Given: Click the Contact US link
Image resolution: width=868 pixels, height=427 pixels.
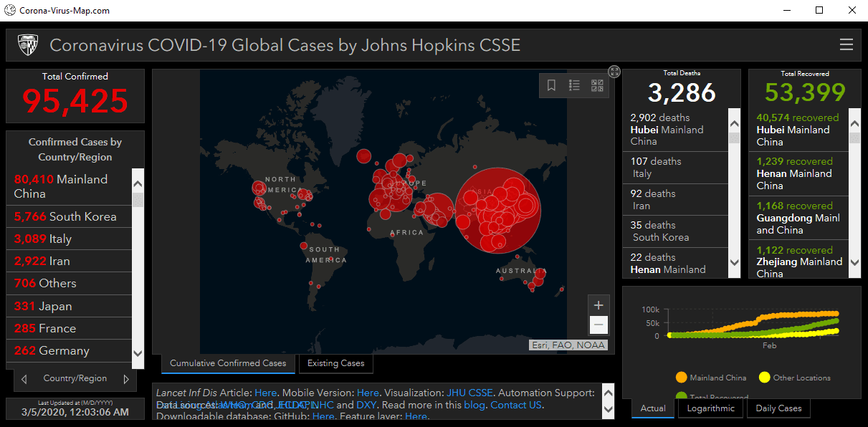Looking at the screenshot, I should tap(516, 405).
